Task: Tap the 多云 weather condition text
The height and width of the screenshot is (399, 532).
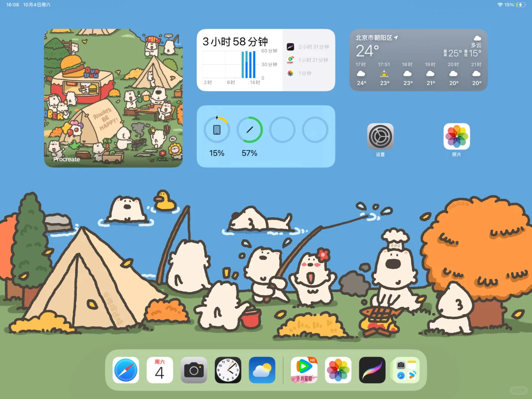Action: coord(476,45)
